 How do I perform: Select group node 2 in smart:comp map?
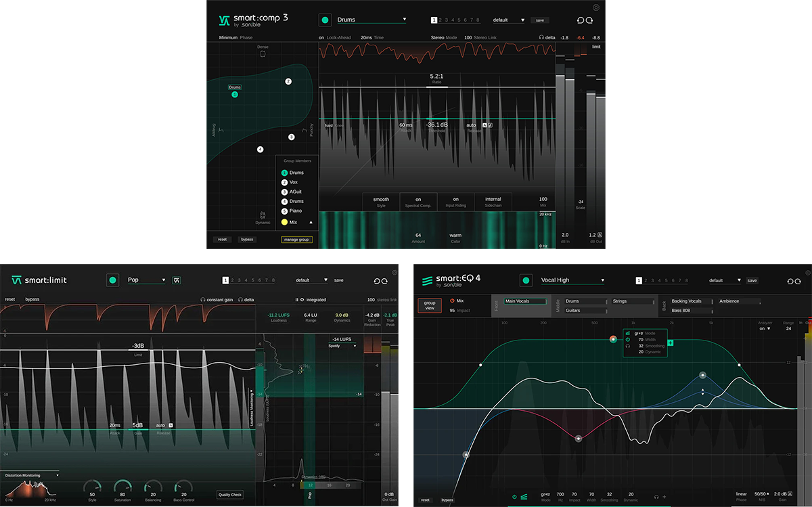288,81
